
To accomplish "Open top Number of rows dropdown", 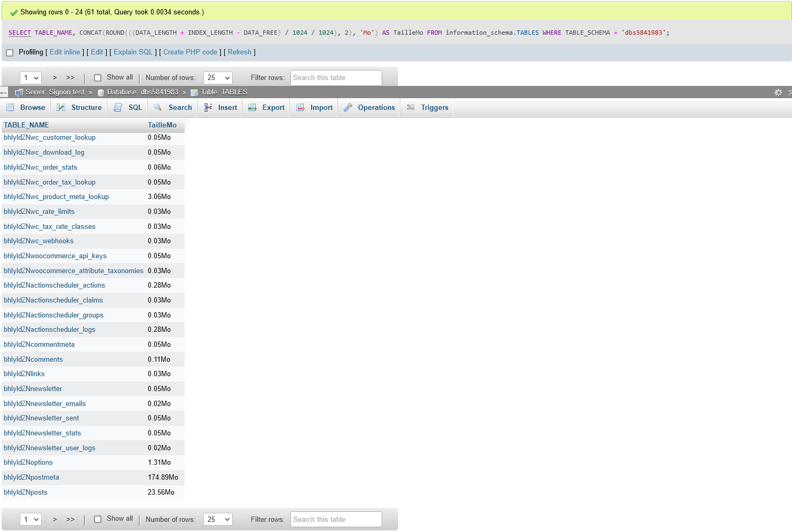I will [218, 78].
